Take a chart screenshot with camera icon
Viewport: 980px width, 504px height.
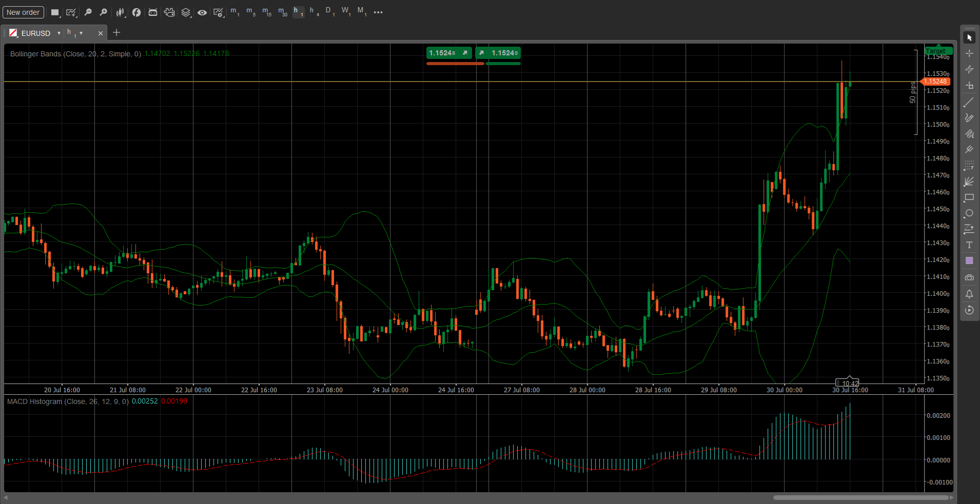pos(969,277)
